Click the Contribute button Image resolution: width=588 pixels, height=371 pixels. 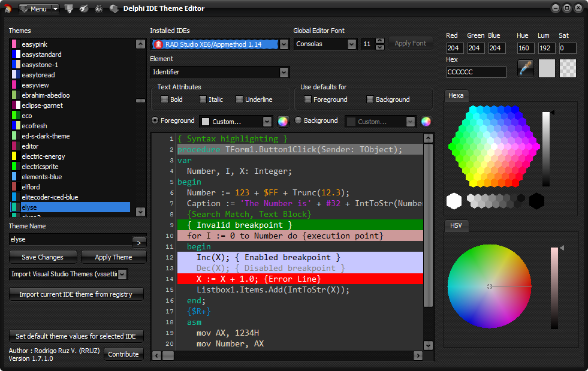pos(123,354)
